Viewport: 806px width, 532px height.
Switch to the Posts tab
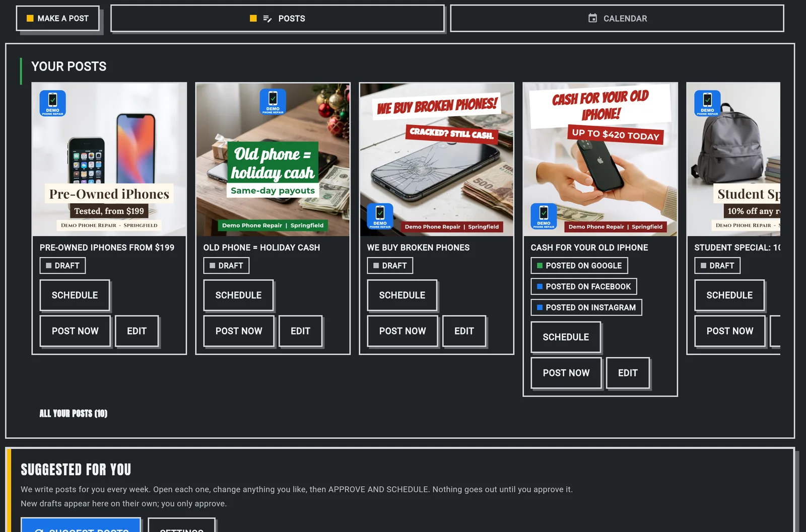(277, 19)
